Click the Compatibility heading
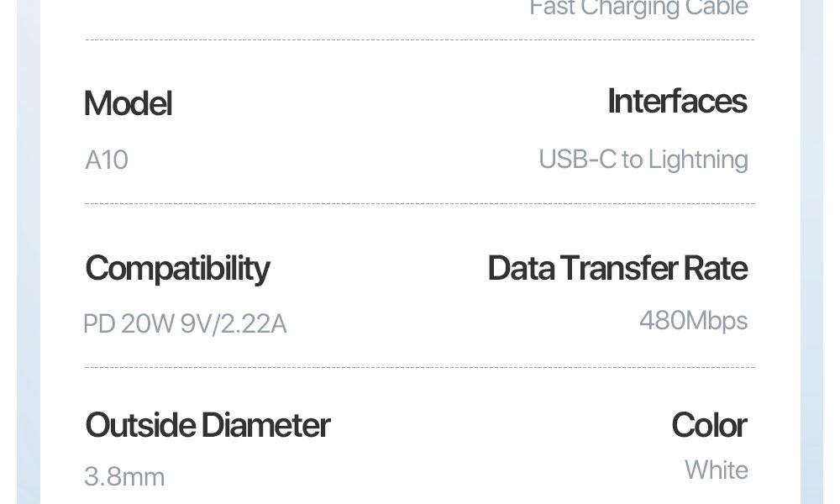840x504 pixels. (177, 268)
